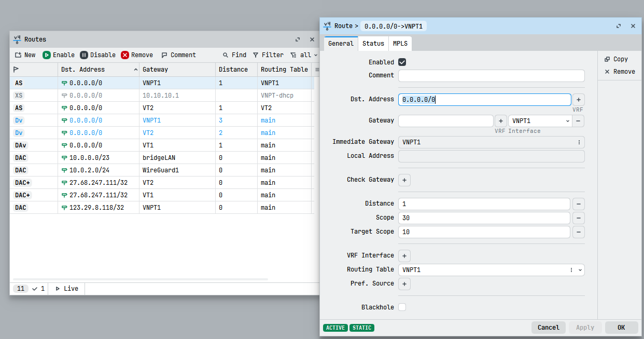Click the Route dialog title icon
The image size is (644, 339).
point(327,26)
